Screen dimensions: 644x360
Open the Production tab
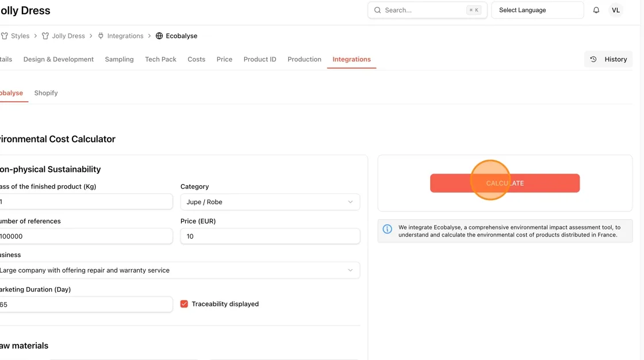click(x=304, y=59)
